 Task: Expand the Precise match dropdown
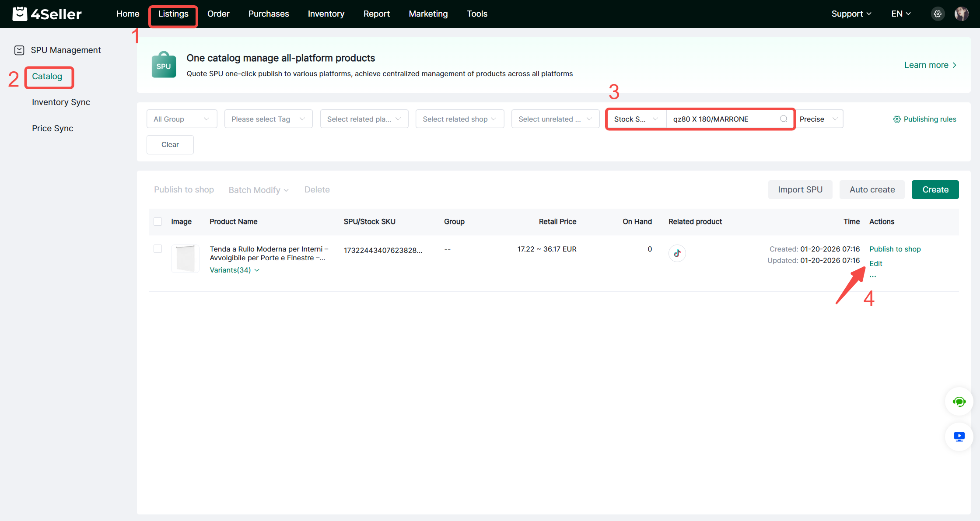click(819, 119)
